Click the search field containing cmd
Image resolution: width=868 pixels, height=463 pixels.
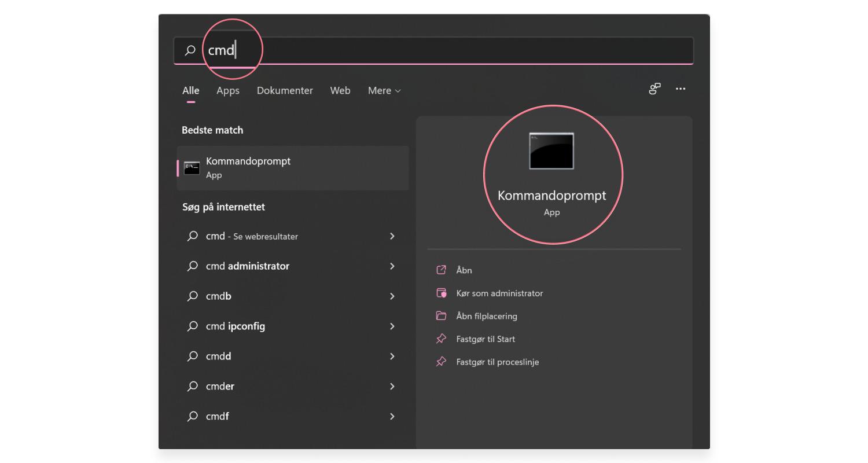[433, 50]
